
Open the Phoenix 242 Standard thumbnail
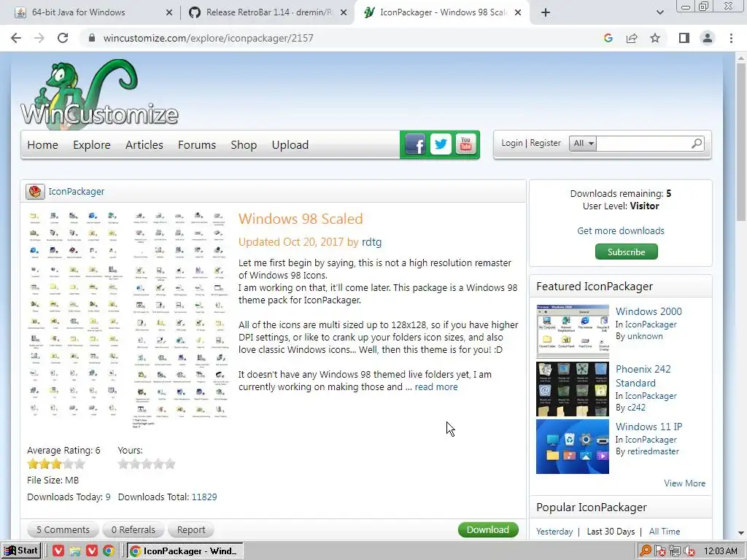[573, 389]
